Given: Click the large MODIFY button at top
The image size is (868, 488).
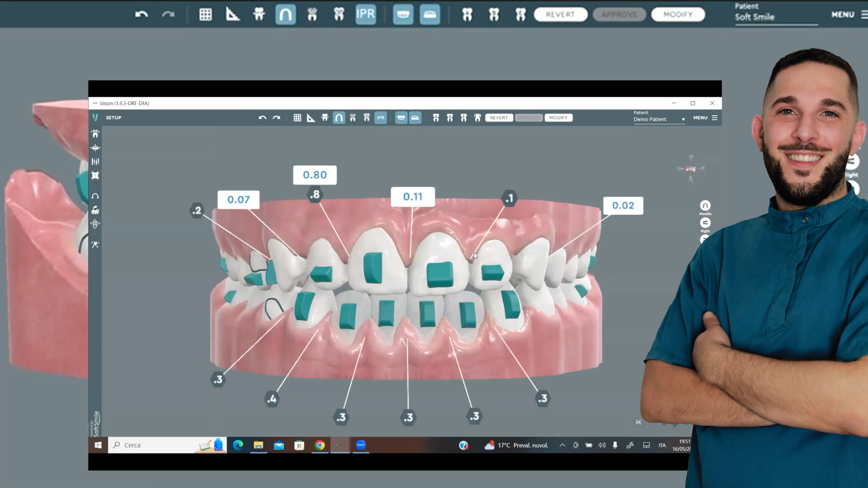Looking at the screenshot, I should point(678,14).
